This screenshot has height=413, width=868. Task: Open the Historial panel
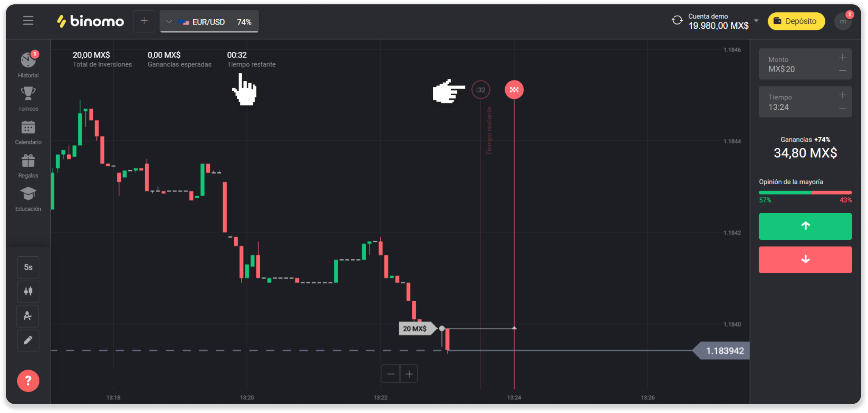coord(28,64)
